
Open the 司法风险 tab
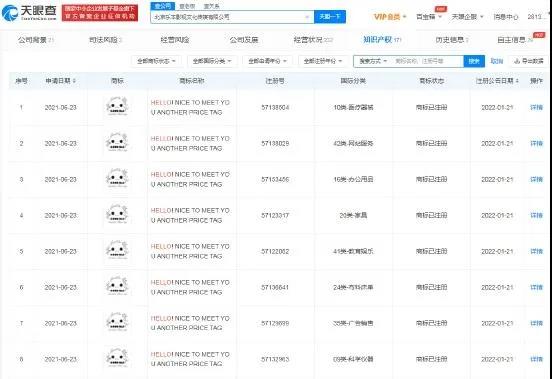click(105, 40)
